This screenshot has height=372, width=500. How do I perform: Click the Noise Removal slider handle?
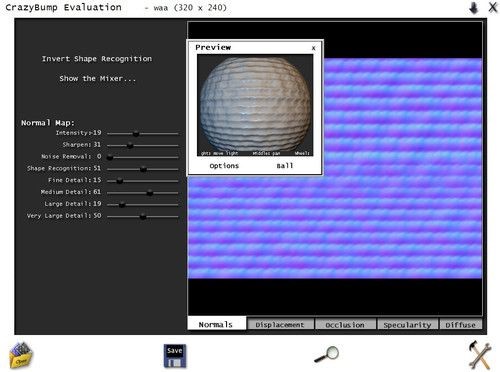pos(110,157)
